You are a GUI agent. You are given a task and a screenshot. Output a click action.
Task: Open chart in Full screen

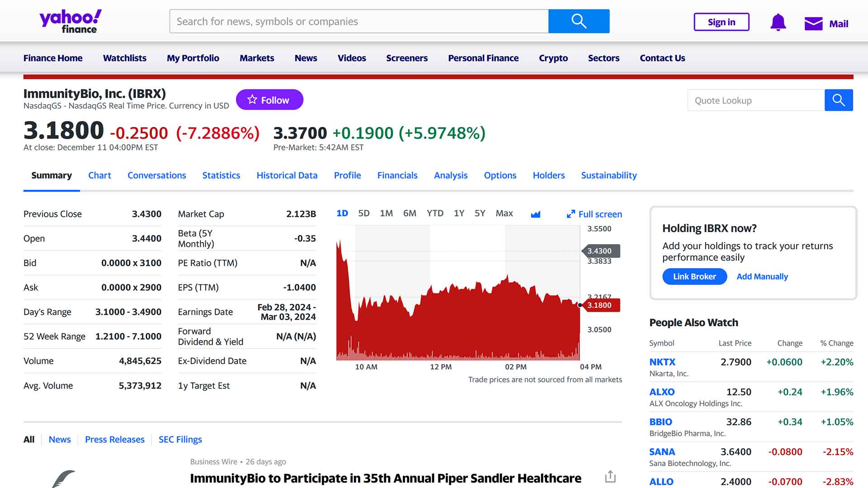[x=594, y=214]
